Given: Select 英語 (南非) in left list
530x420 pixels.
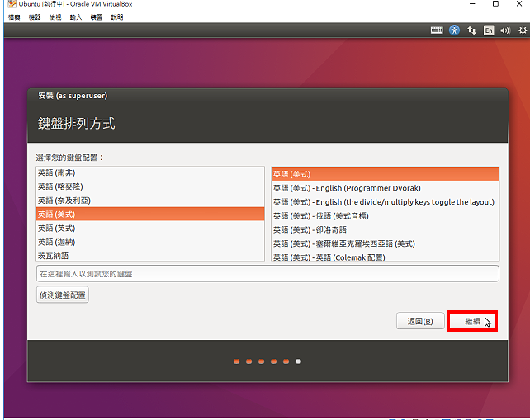Looking at the screenshot, I should [x=150, y=172].
